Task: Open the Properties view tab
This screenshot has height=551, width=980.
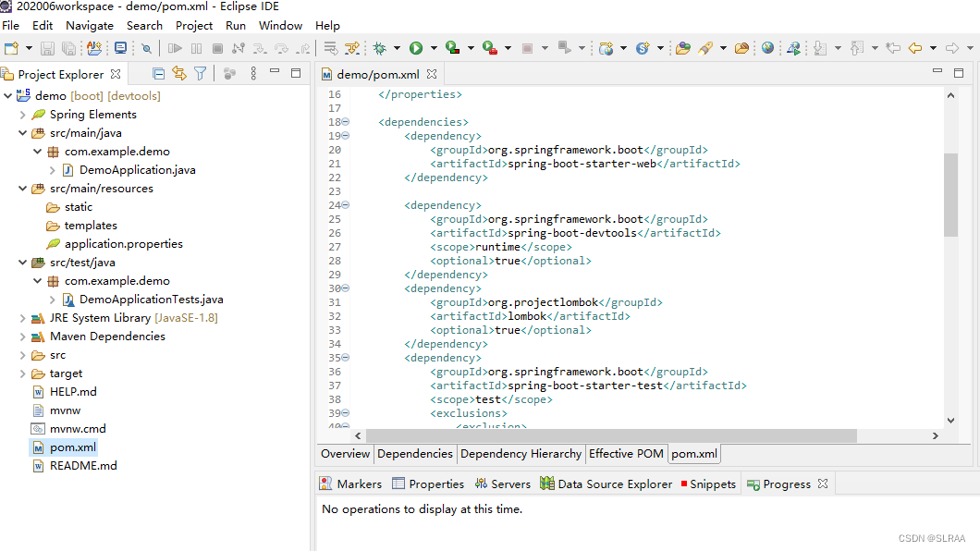Action: 428,484
